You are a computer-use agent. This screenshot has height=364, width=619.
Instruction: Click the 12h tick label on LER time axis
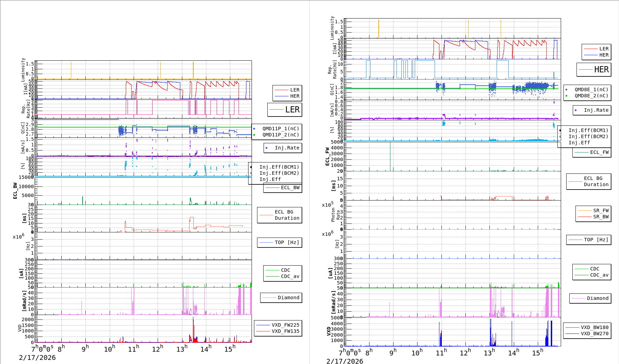157,349
